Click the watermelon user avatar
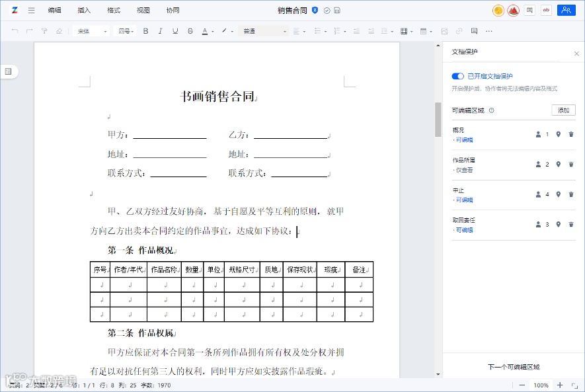 [x=514, y=11]
